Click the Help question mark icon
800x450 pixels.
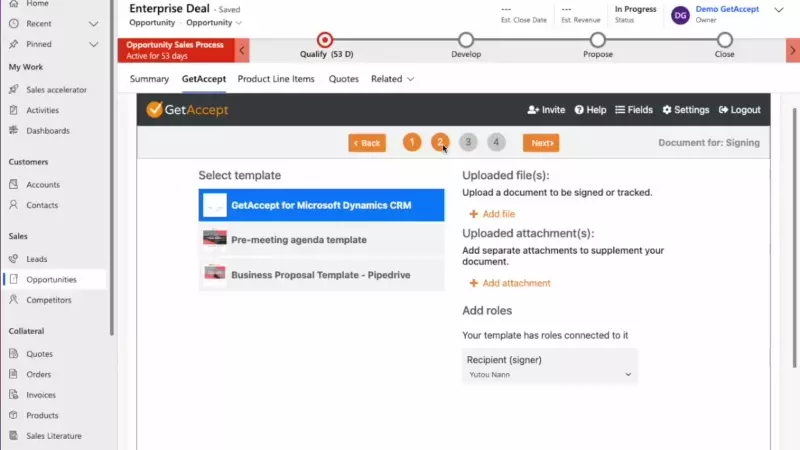(x=579, y=110)
